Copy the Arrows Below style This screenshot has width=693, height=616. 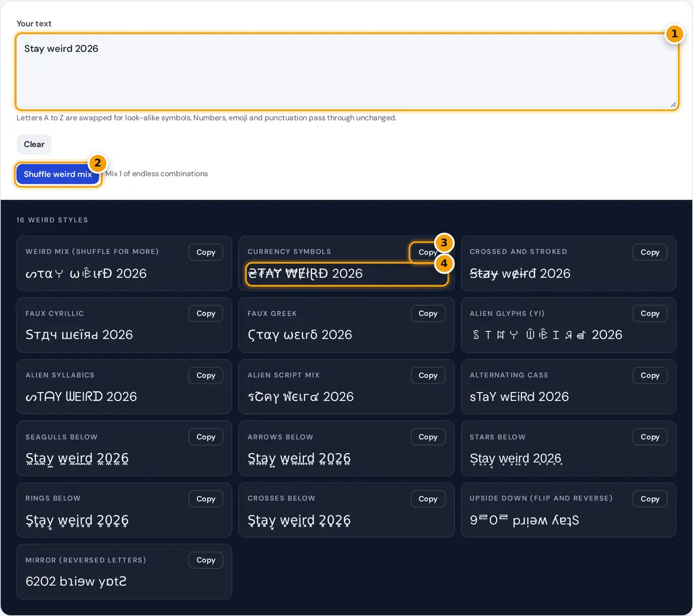pos(428,437)
